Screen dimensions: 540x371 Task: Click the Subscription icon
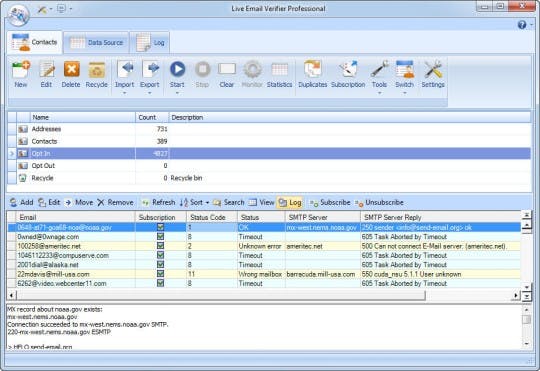pyautogui.click(x=348, y=69)
